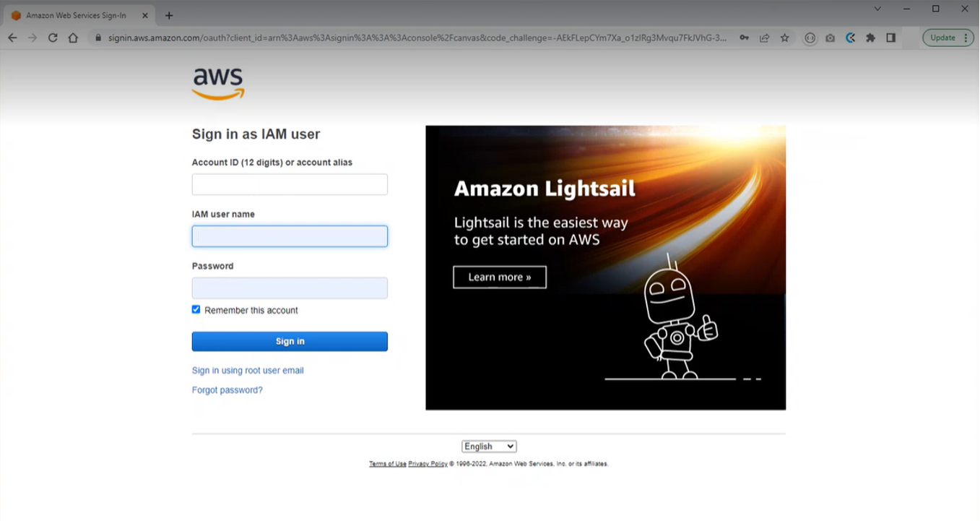Screen dimensions: 980x521
Task: Click the AWS logo
Action: click(x=218, y=83)
